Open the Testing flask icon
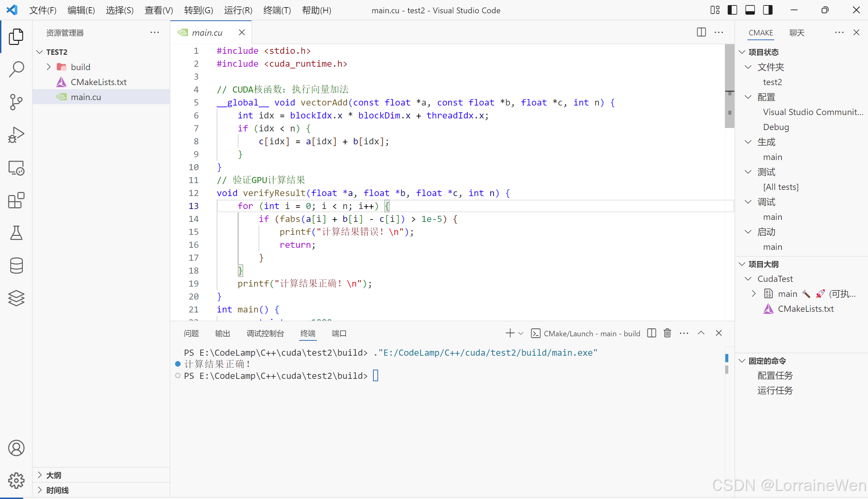This screenshot has width=868, height=499. click(16, 233)
